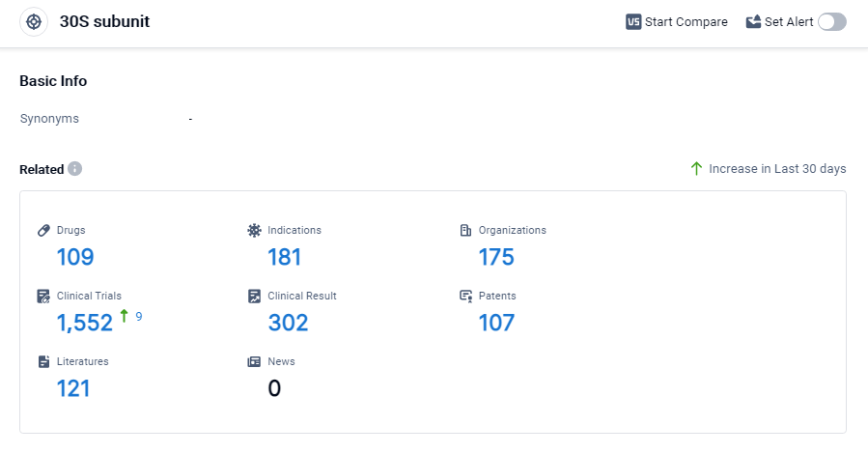Open the 302 clinical result link

(x=288, y=323)
